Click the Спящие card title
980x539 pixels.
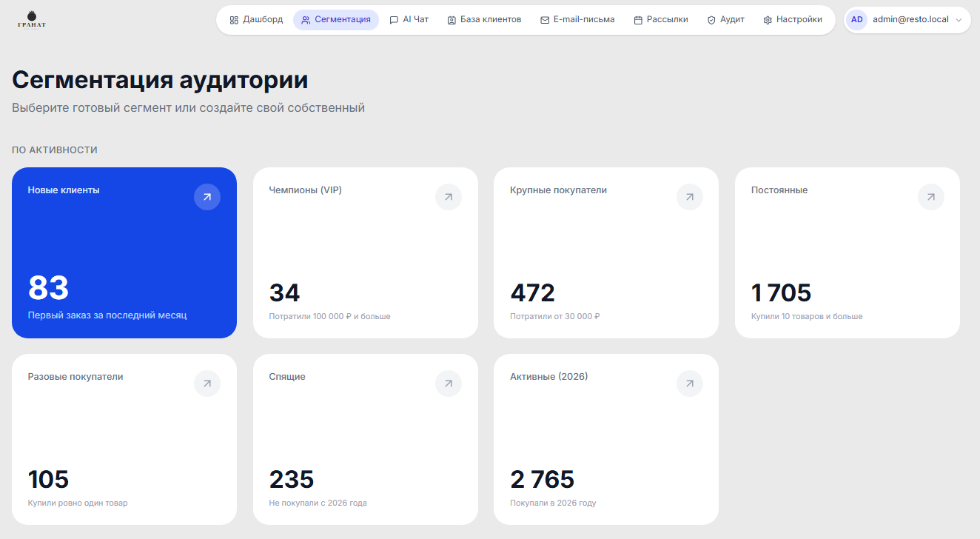click(287, 377)
